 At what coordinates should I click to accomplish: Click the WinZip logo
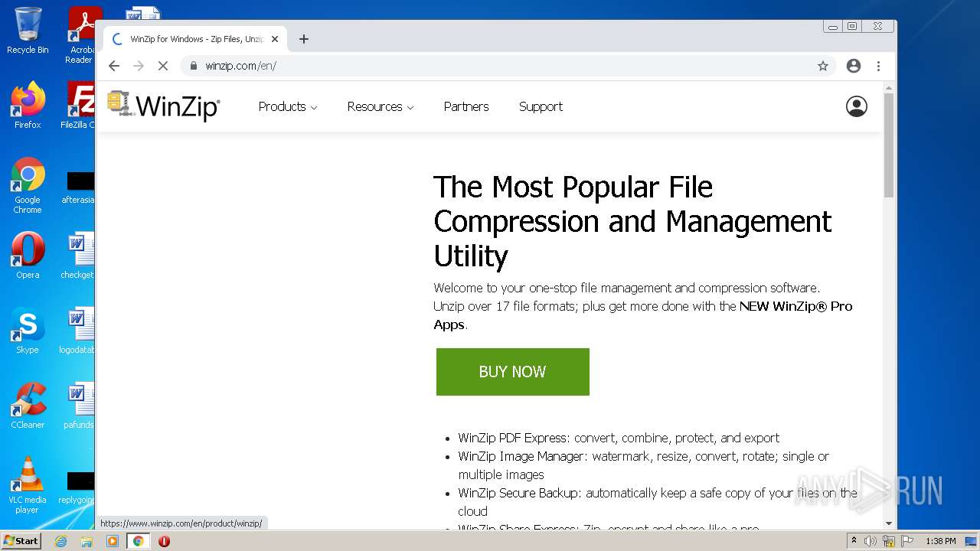click(x=164, y=106)
